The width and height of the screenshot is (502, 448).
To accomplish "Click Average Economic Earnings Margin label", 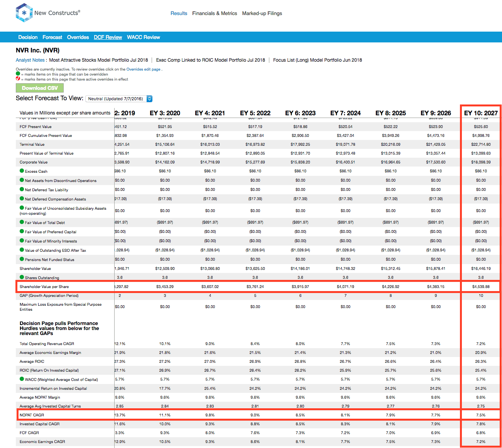I will point(50,352).
